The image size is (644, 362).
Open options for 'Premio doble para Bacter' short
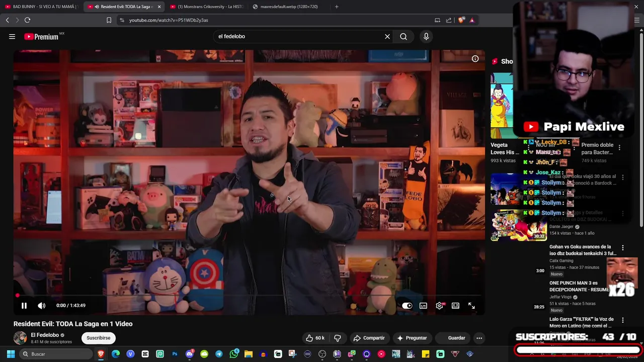click(619, 148)
